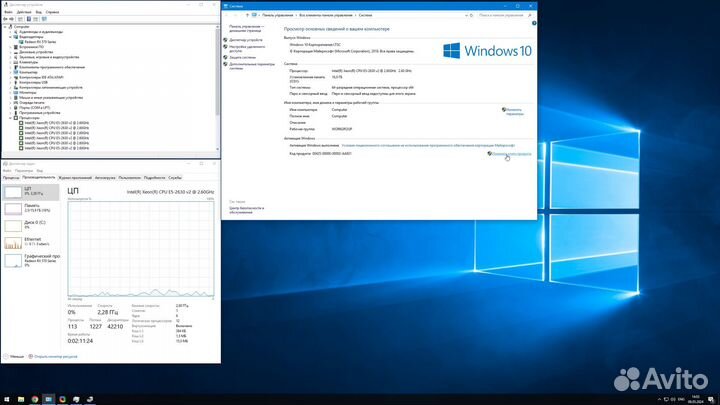Select the Radeon RX 570 Series device
This screenshot has width=720, height=405.
pos(40,42)
